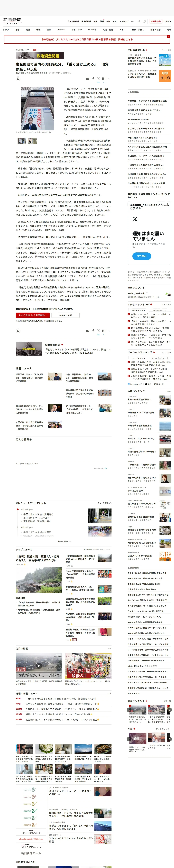
Task: Click the X logo in the asahi_hokkaido post widget
Action: 135,219
